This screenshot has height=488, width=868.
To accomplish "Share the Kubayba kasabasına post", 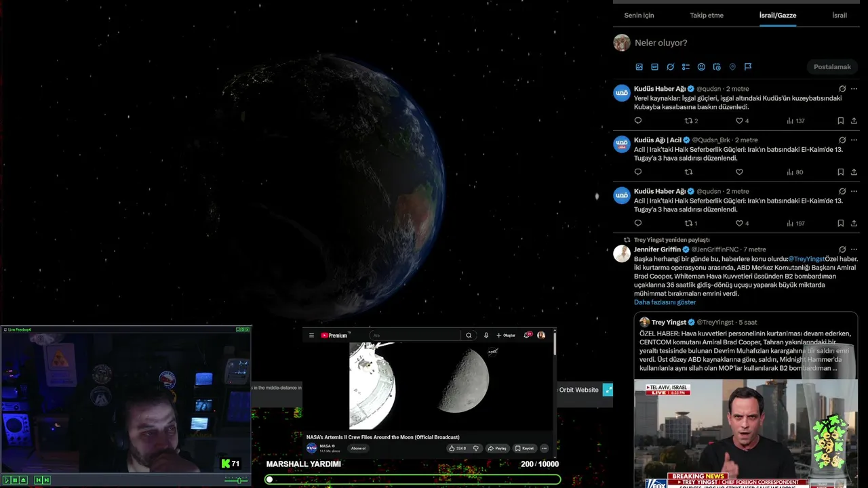I will click(854, 121).
